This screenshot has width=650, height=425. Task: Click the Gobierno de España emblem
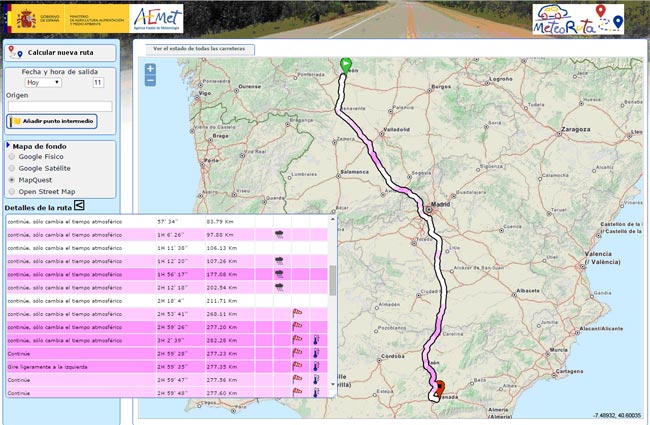[26, 19]
